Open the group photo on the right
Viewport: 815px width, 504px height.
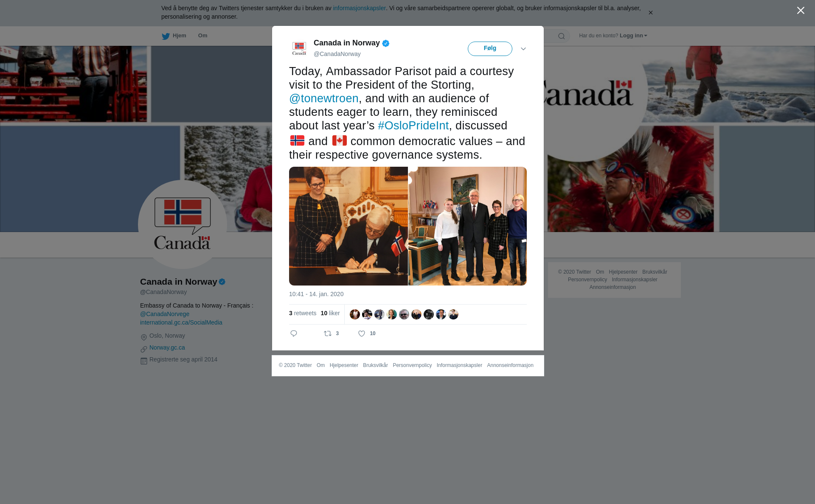[467, 226]
